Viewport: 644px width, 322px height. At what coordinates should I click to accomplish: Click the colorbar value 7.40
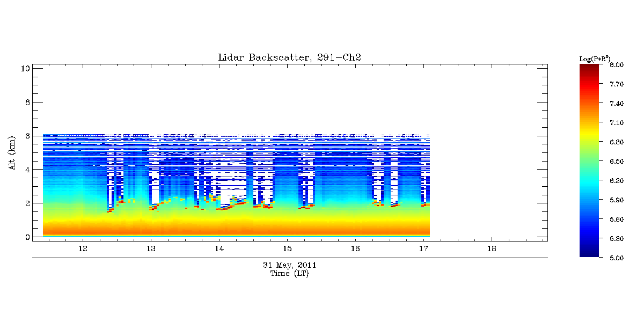(x=616, y=103)
